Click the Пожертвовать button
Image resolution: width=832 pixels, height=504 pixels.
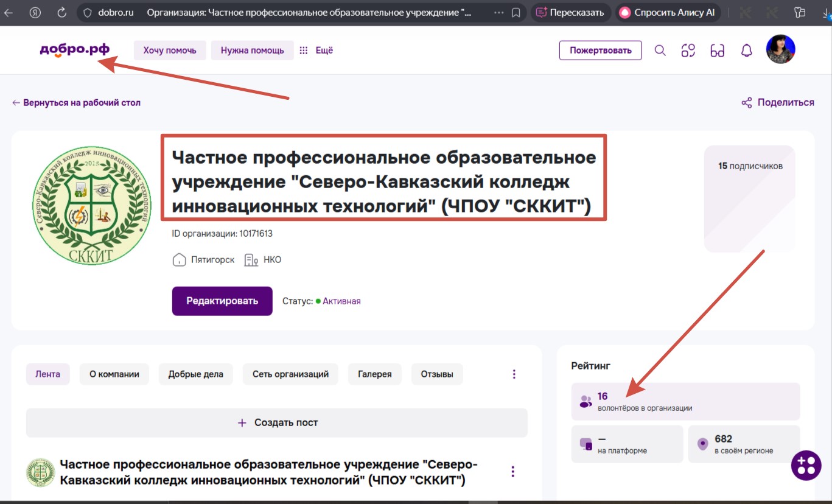click(600, 51)
